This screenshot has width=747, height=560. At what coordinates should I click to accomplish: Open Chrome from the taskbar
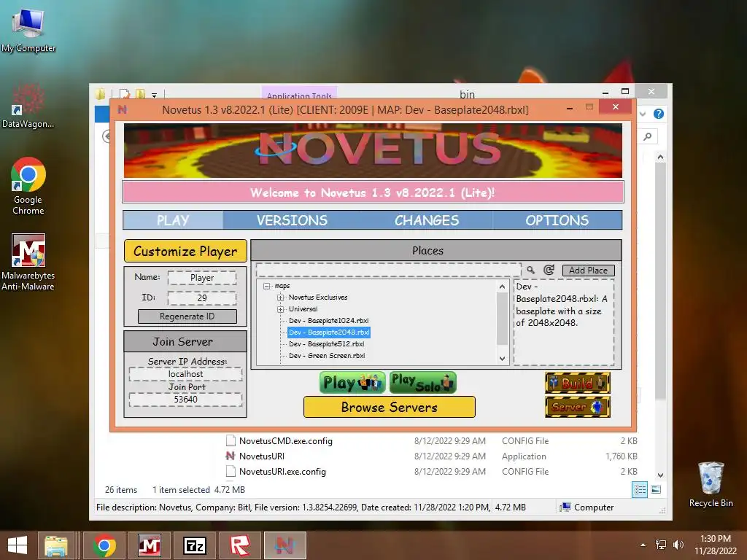pyautogui.click(x=104, y=545)
